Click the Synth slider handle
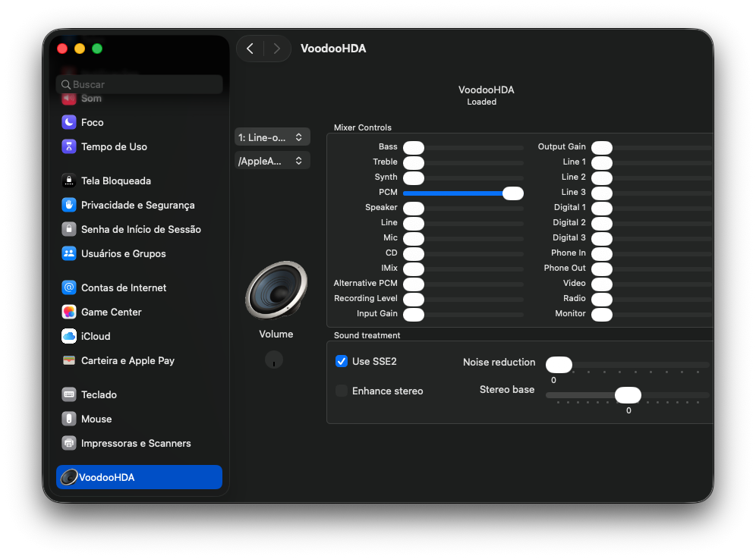The image size is (756, 559). click(414, 178)
